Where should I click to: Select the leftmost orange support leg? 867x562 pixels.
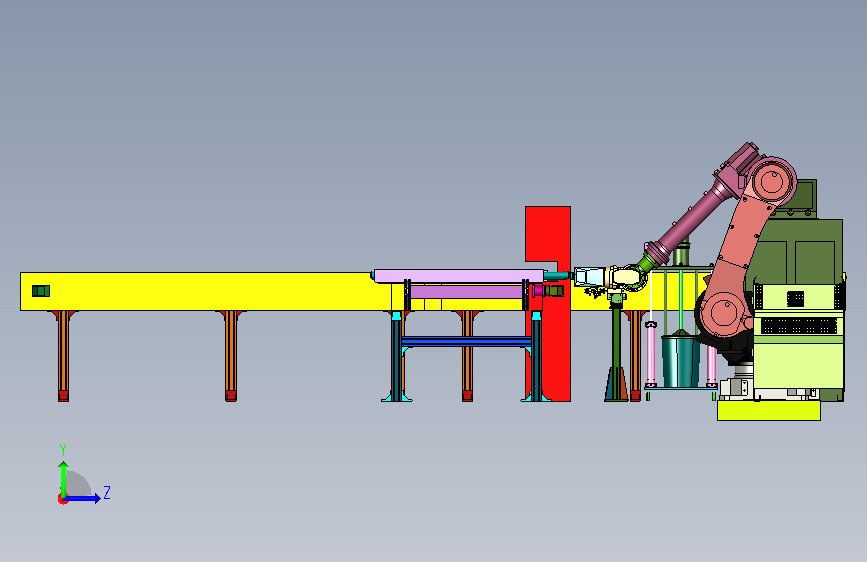pyautogui.click(x=64, y=356)
